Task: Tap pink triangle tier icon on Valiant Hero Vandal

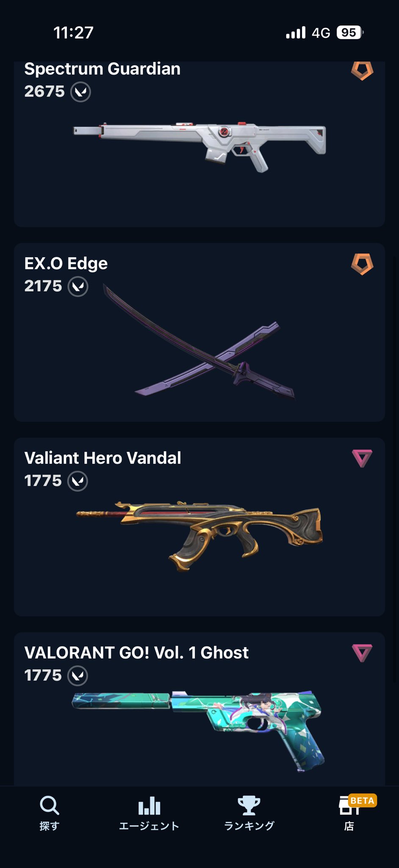Action: pos(362,459)
